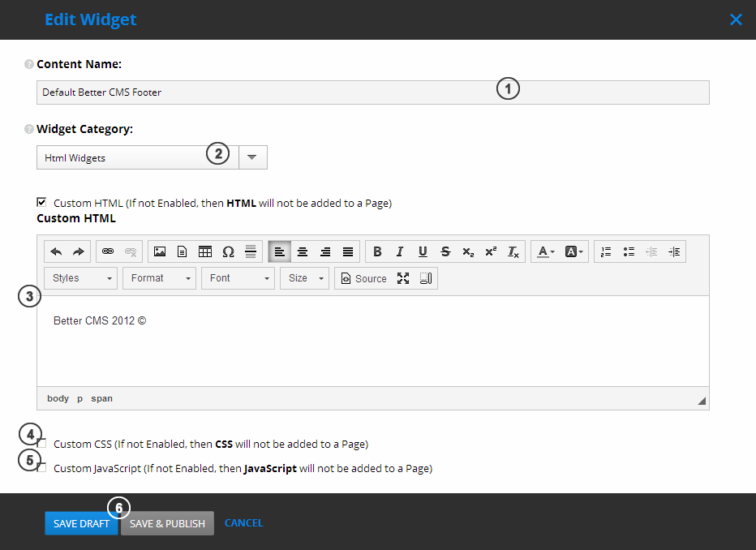Expand the Format styles dropdown
The image size is (756, 550).
(159, 278)
